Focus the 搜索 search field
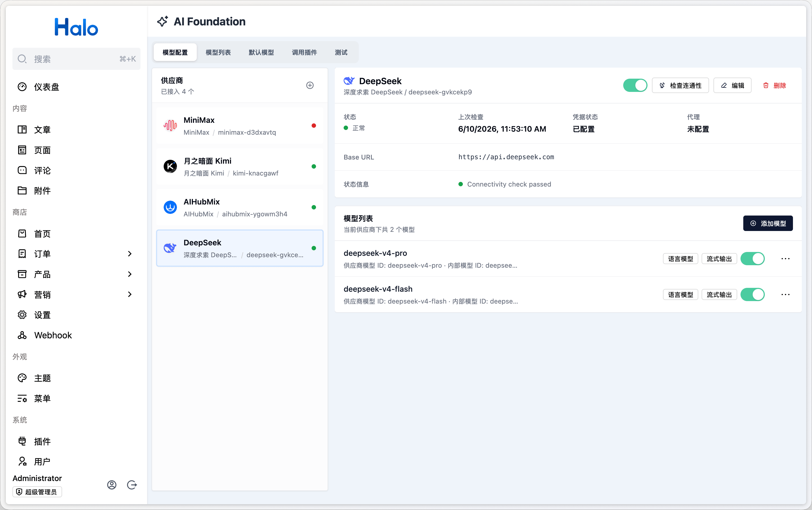812x510 pixels. [76, 59]
